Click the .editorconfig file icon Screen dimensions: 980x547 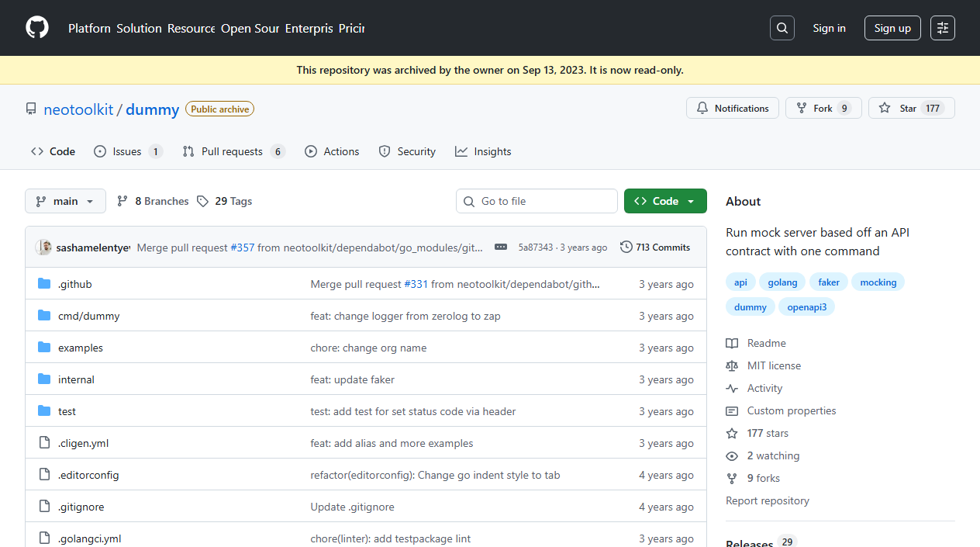[x=44, y=475]
